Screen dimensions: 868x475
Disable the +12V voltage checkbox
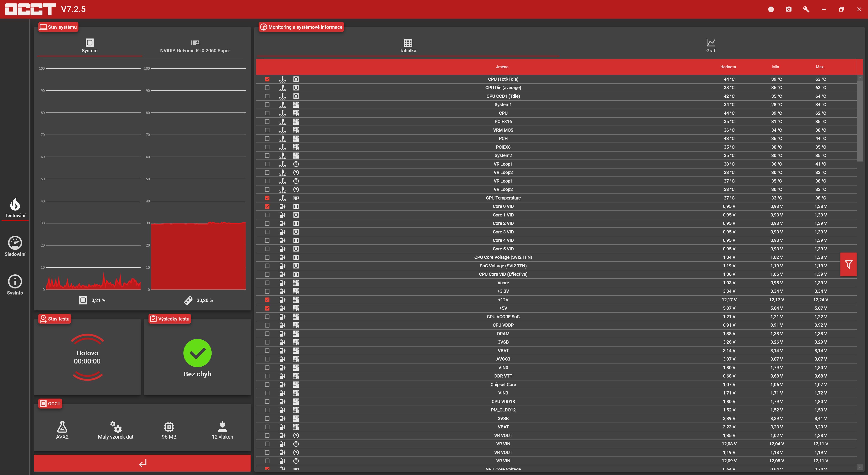click(x=267, y=300)
